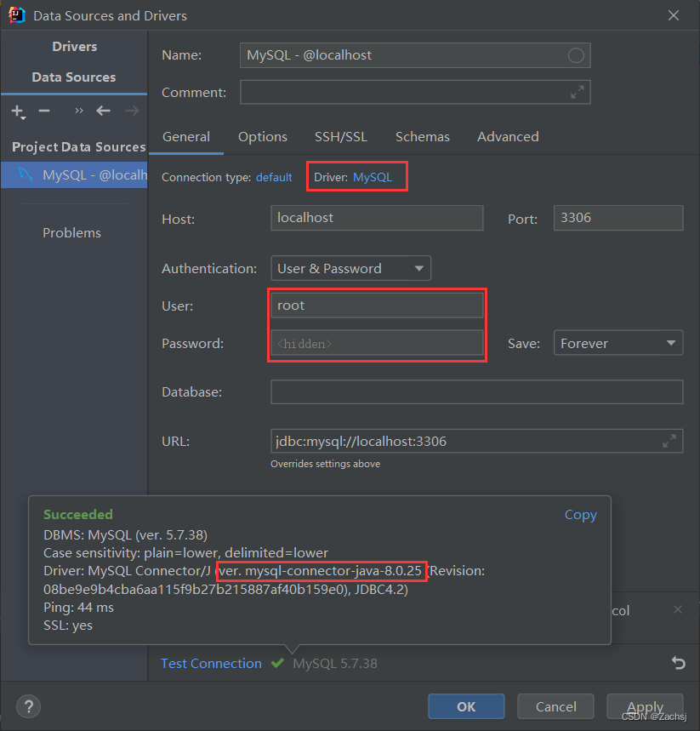The image size is (700, 731).
Task: Click the default connection type link
Action: [x=274, y=177]
